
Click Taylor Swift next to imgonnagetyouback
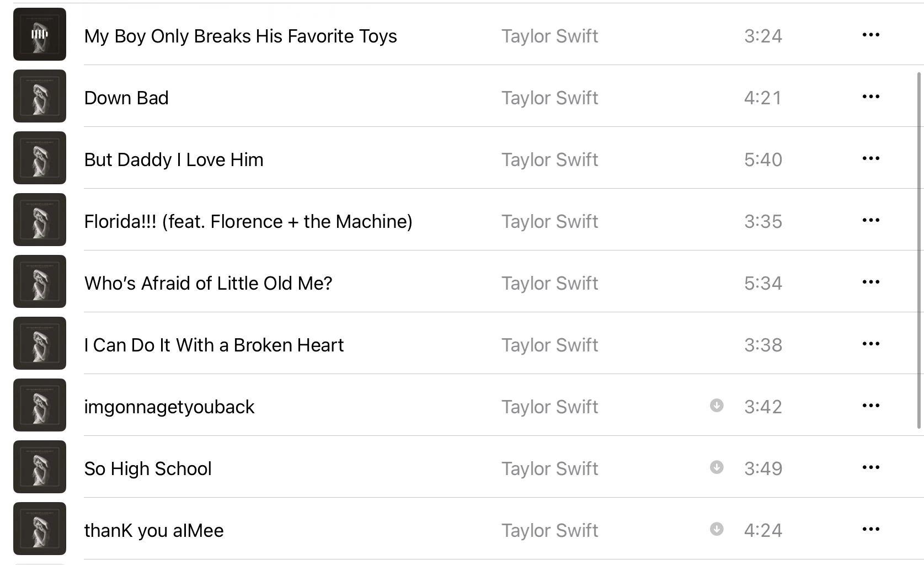click(x=549, y=407)
